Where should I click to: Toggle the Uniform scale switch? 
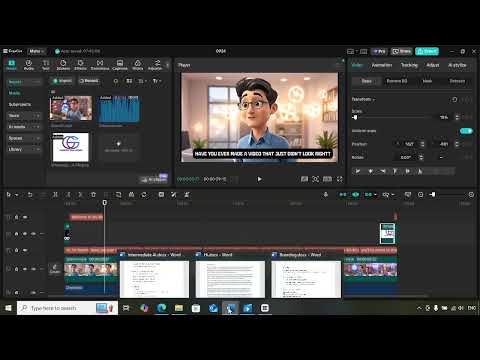coord(466,131)
